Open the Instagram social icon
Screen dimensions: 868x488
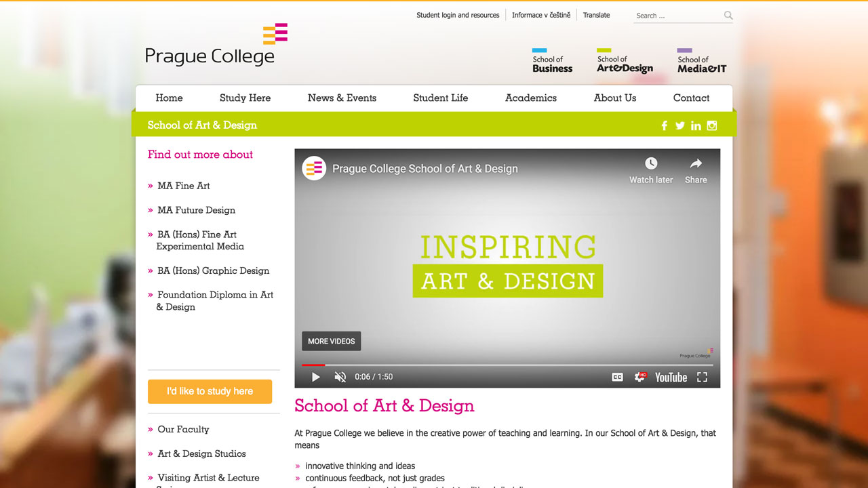(712, 125)
